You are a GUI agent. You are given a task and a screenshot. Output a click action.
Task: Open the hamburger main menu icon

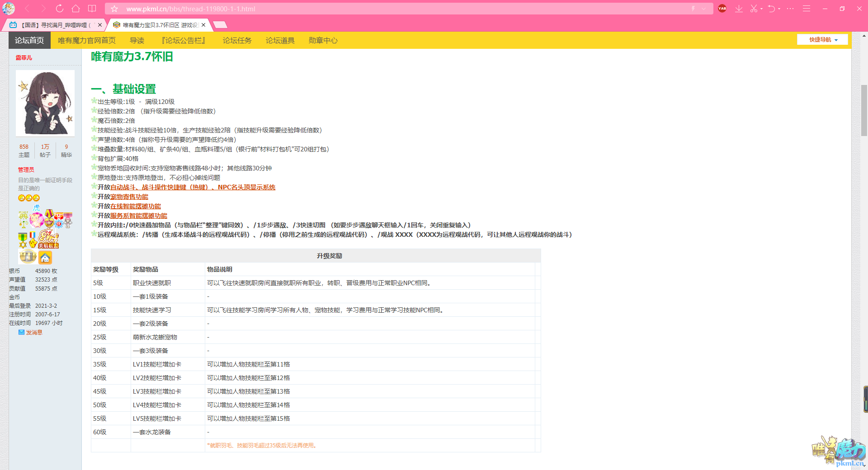pos(807,9)
